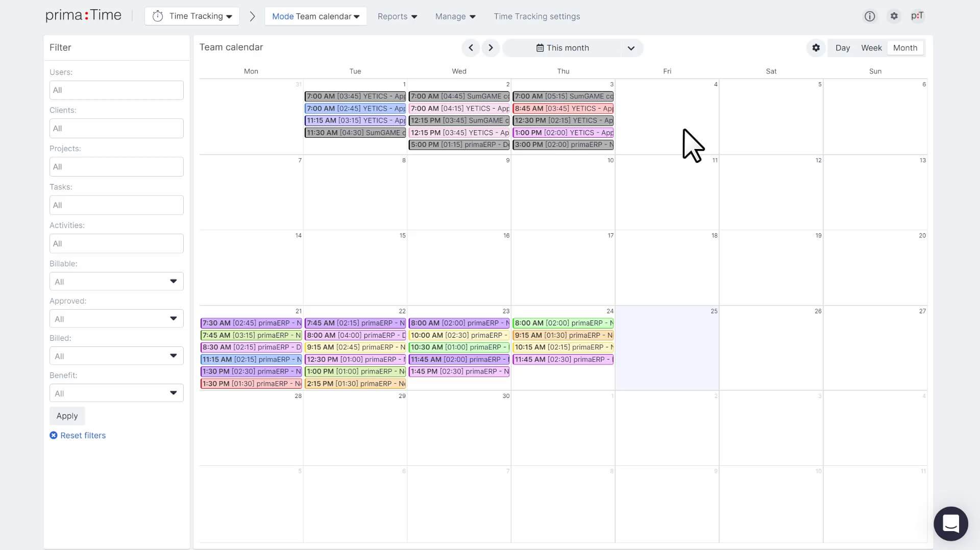
Task: Open Monday 21st 7:30 AM primaERP entry
Action: tap(251, 323)
